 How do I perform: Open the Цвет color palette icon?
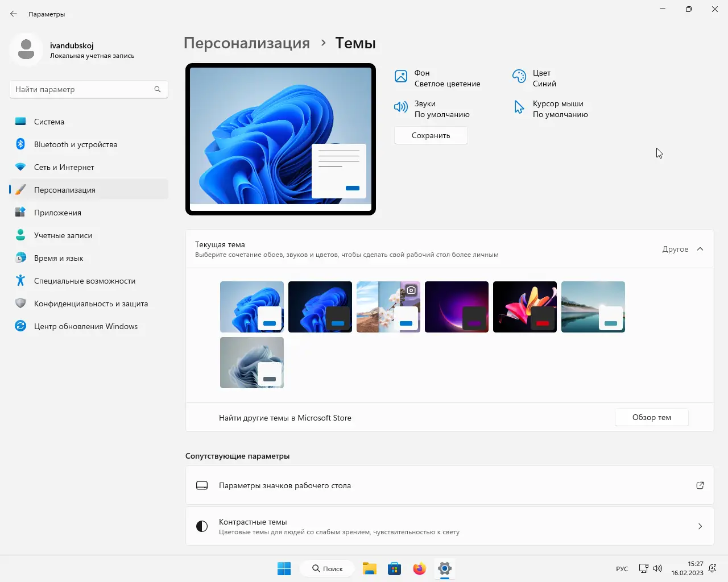tap(519, 76)
